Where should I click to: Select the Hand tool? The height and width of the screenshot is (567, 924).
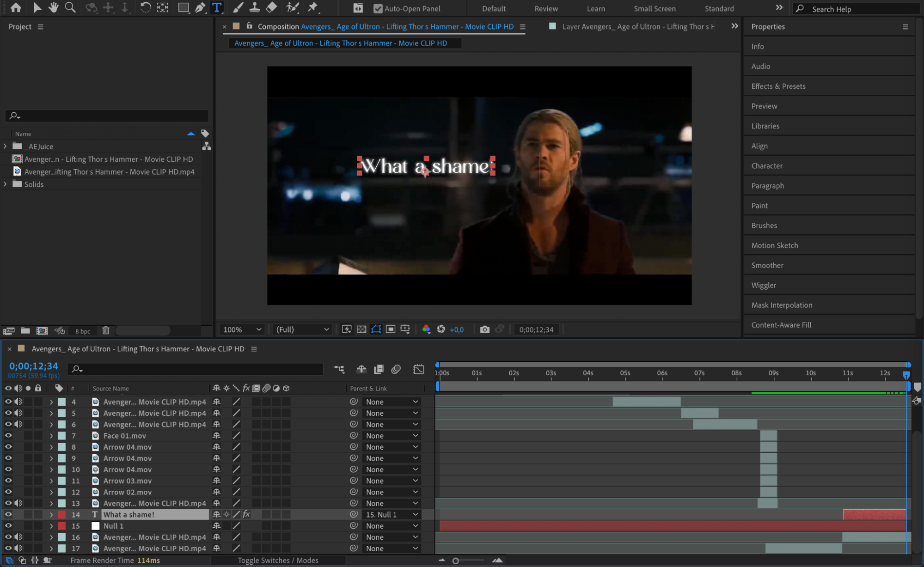(x=53, y=7)
